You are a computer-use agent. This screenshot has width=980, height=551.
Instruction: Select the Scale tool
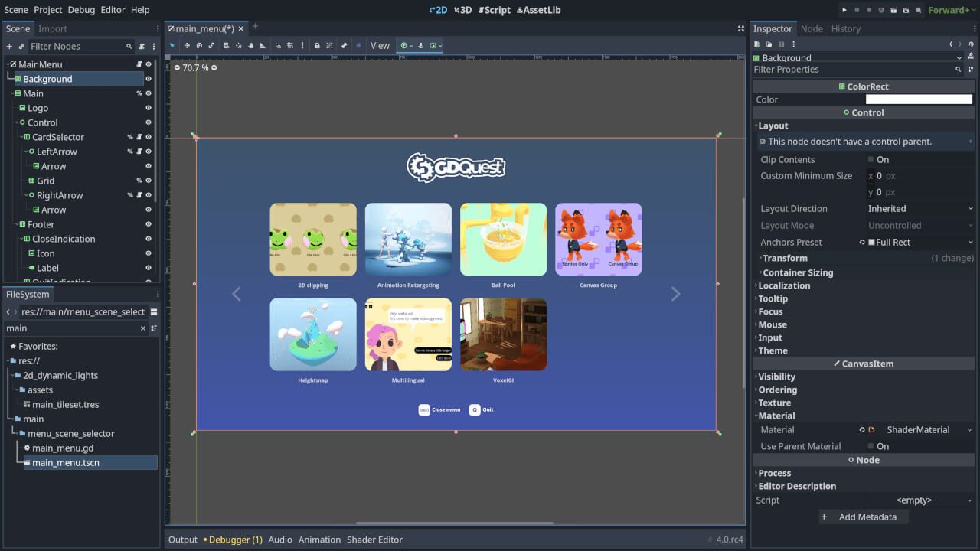click(x=212, y=45)
